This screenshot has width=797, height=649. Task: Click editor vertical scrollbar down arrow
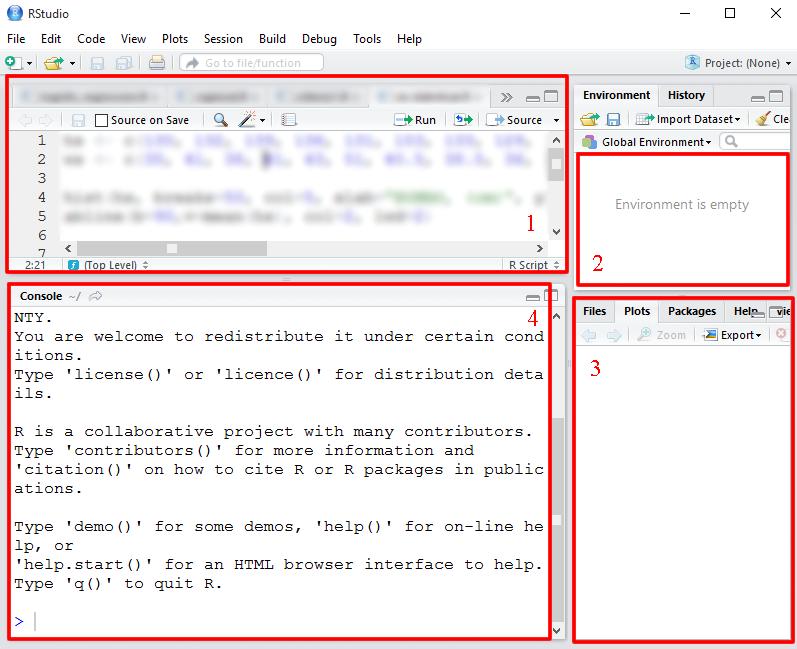point(556,232)
